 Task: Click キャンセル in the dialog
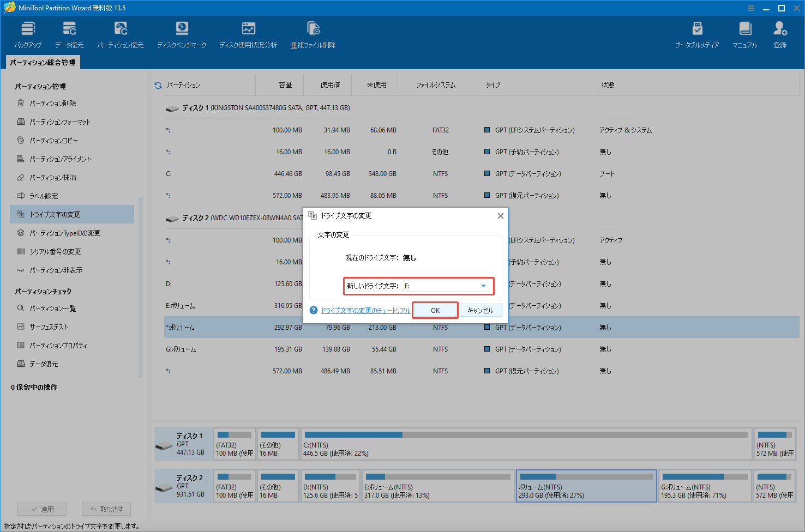[x=480, y=311]
